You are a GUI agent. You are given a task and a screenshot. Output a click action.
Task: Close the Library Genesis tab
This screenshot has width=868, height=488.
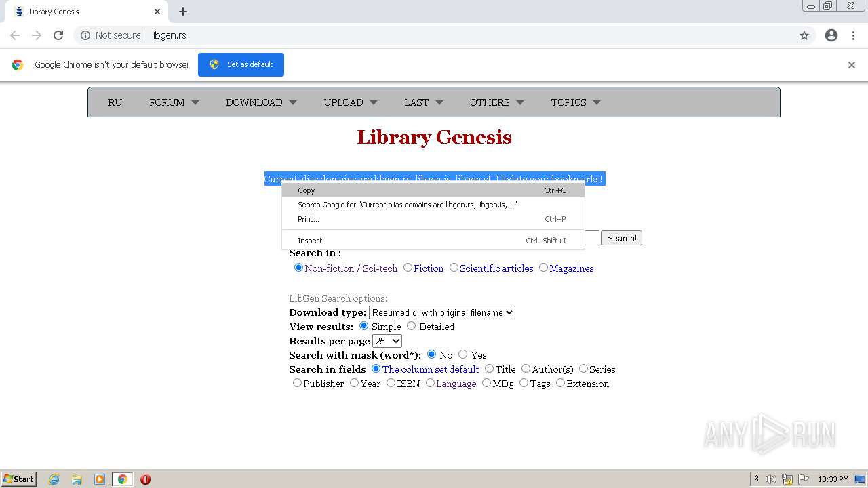click(157, 12)
